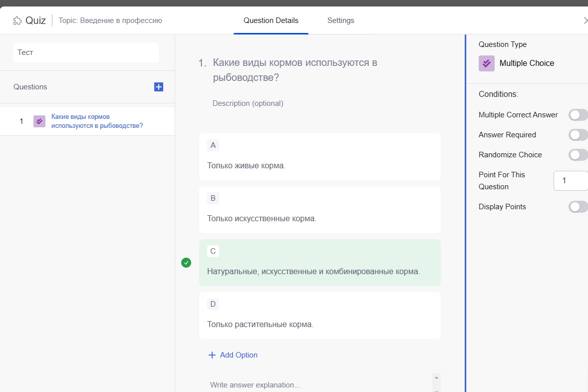Screen dimensions: 588x392
Task: Click the Multiple Choice question type icon
Action: (486, 63)
